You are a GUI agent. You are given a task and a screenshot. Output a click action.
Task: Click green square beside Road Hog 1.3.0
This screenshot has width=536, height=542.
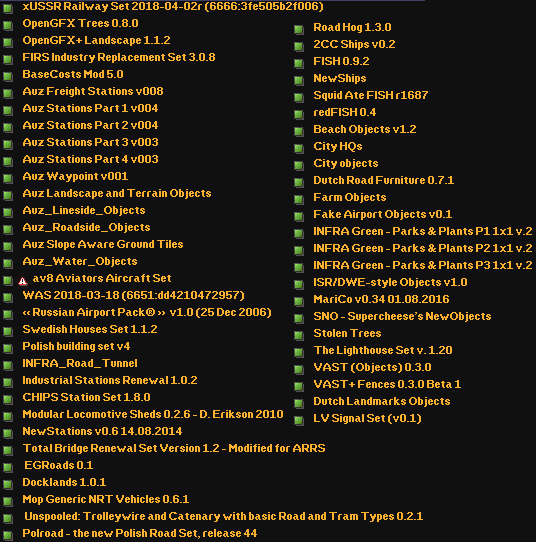point(299,29)
